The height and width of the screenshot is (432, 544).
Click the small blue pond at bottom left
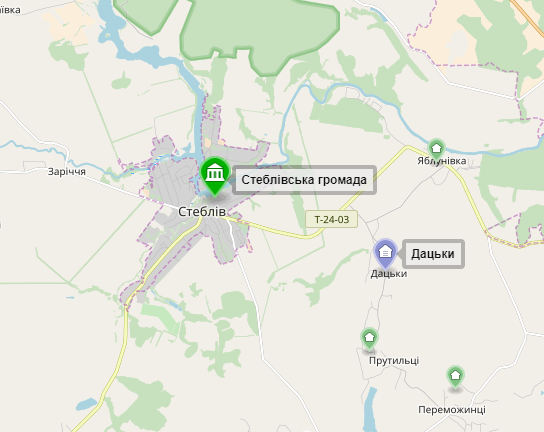[86, 404]
